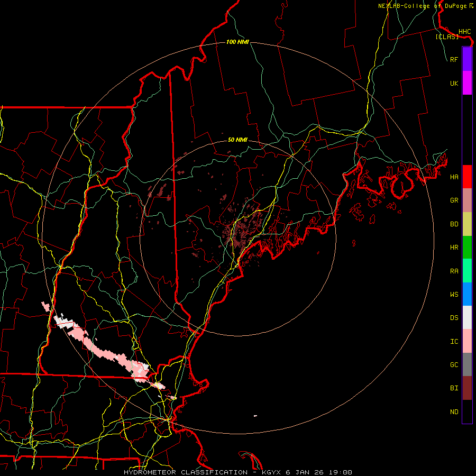Click the GC gray legend swatch
The image size is (476, 476).
pyautogui.click(x=467, y=364)
